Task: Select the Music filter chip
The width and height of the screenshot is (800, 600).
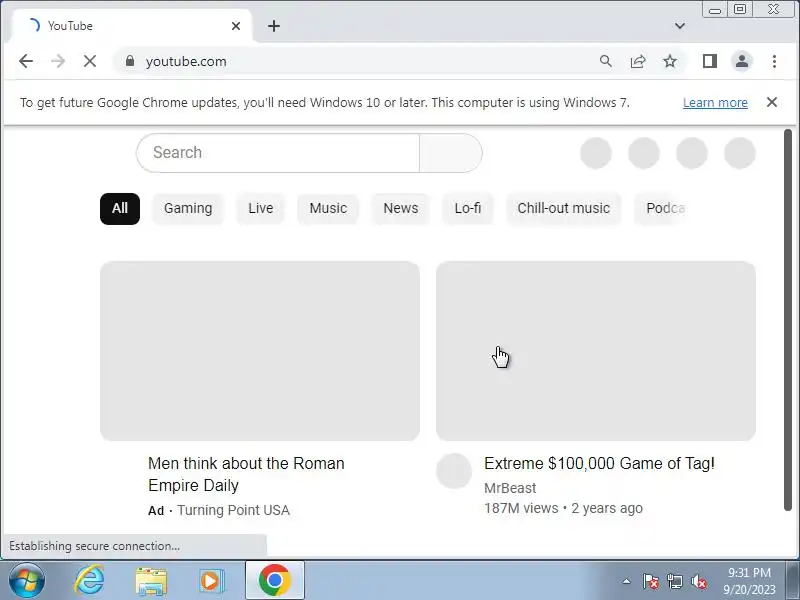Action: (x=328, y=209)
